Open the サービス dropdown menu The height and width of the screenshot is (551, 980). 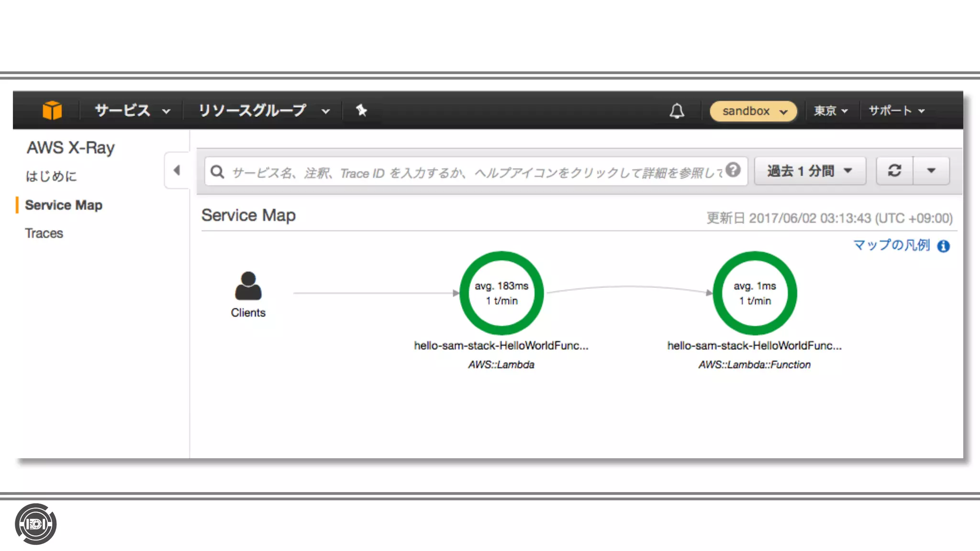(132, 111)
